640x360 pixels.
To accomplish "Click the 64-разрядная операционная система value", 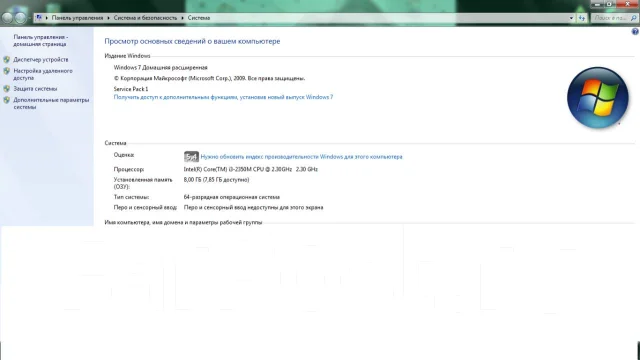I will coord(232,197).
